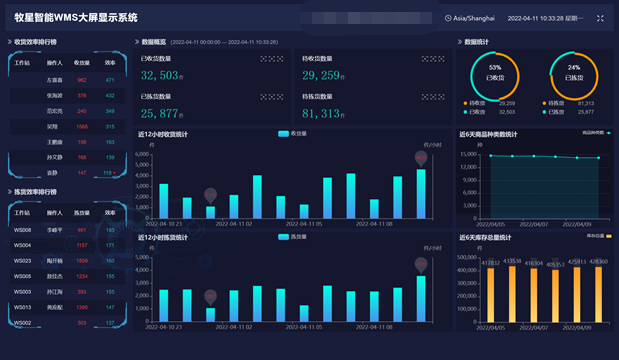Click the peak marker pin on picking chart
The image size is (619, 360).
pos(421,264)
